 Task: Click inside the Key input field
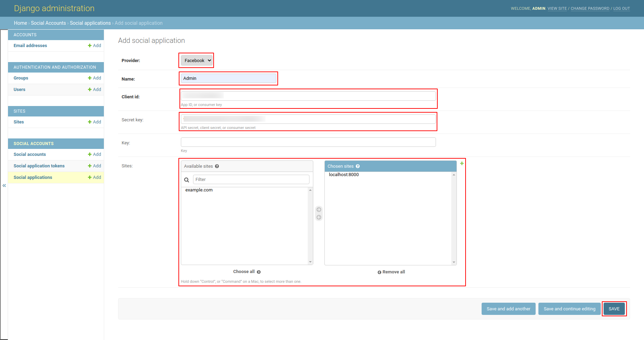click(x=308, y=142)
